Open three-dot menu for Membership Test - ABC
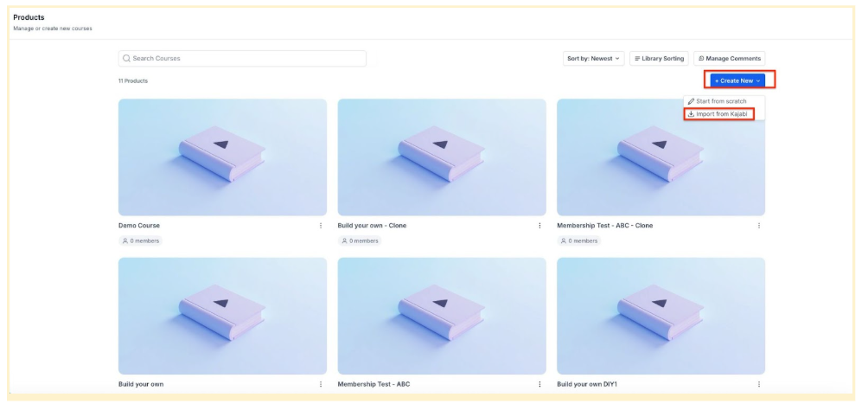The height and width of the screenshot is (410, 868). [x=539, y=384]
